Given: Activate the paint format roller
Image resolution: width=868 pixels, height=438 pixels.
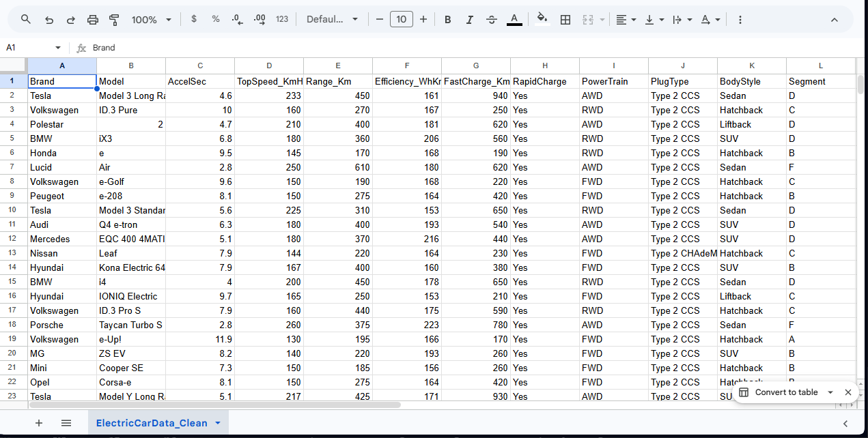Looking at the screenshot, I should pyautogui.click(x=114, y=20).
